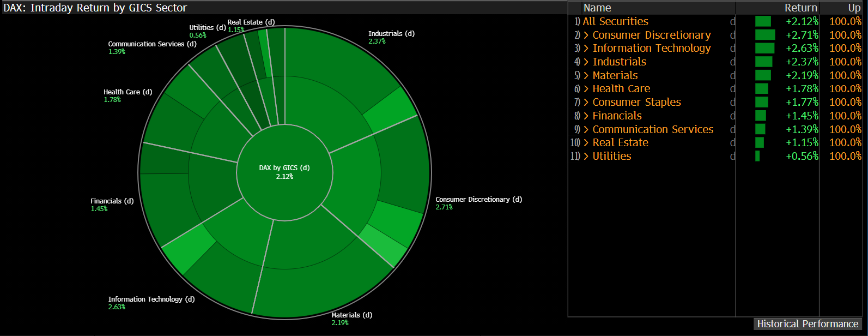Expand the Consumer Discretionary row chevron
Viewport: 868px width, 336px height.
586,35
